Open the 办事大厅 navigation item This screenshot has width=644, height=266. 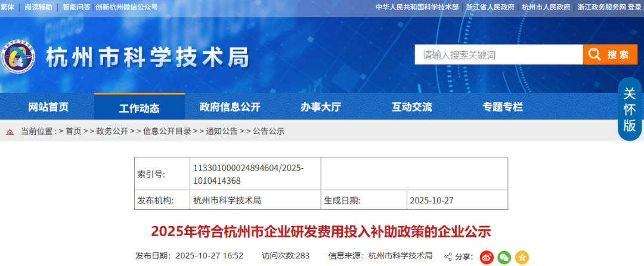[321, 107]
